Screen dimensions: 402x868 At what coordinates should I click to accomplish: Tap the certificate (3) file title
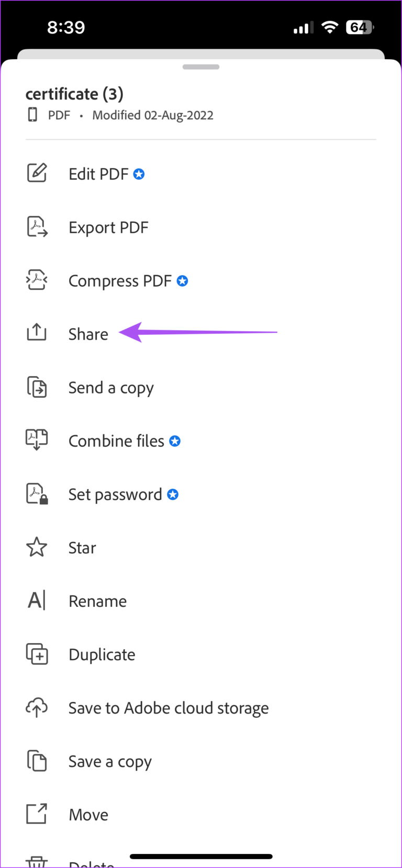[74, 94]
